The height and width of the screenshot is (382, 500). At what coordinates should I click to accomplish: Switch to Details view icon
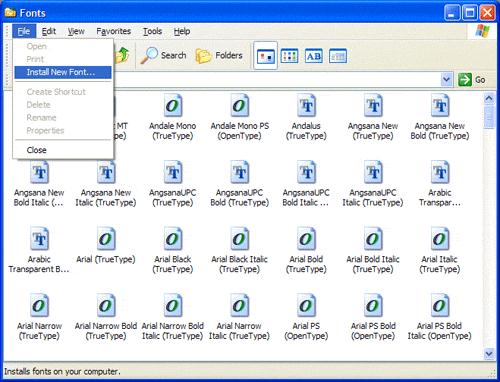pos(338,56)
